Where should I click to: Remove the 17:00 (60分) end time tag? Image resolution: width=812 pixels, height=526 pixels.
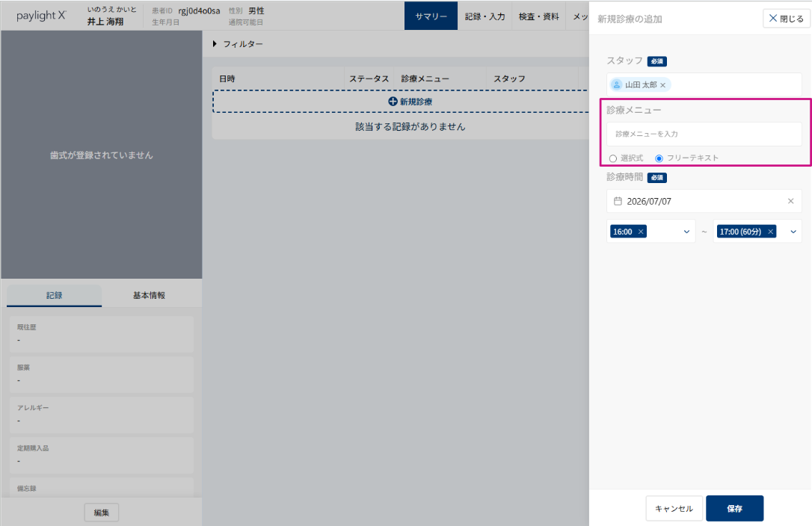click(771, 232)
